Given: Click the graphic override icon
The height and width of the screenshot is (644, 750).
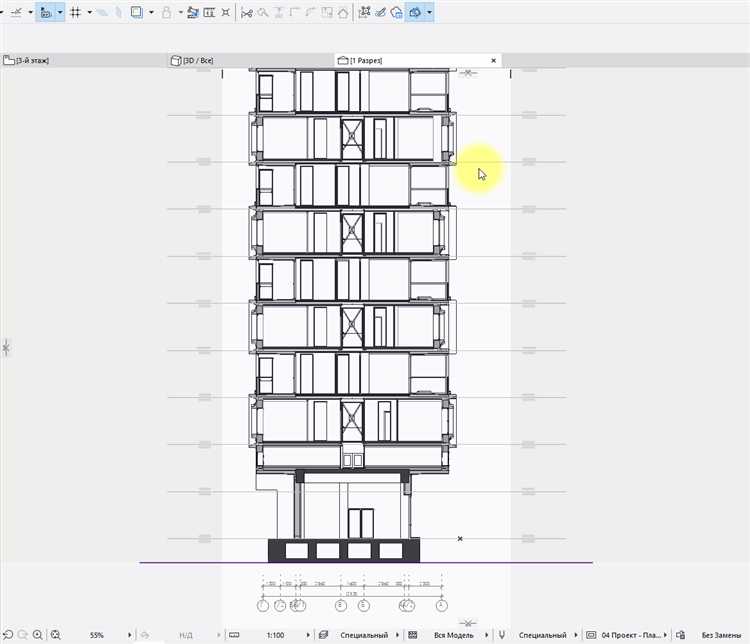Looking at the screenshot, I should (x=681, y=635).
